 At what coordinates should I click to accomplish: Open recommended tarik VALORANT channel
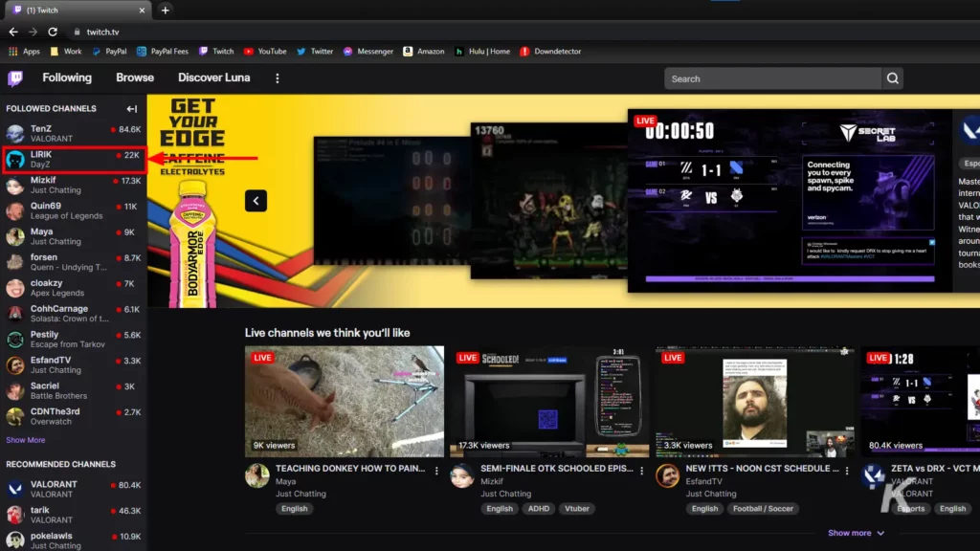pyautogui.click(x=74, y=515)
